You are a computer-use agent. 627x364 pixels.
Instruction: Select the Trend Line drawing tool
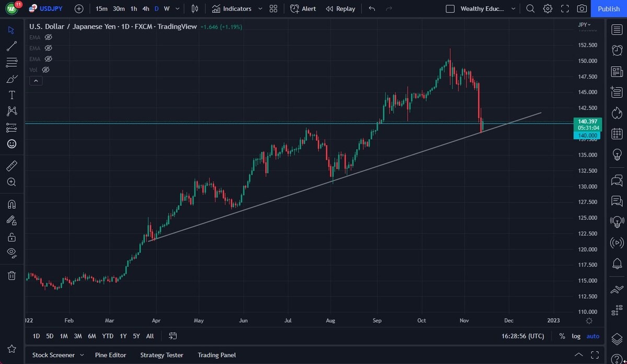pos(12,46)
